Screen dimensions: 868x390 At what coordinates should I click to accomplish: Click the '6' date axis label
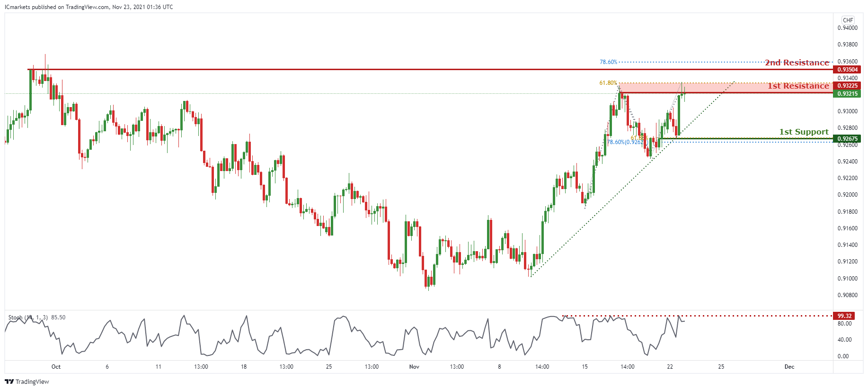(107, 367)
